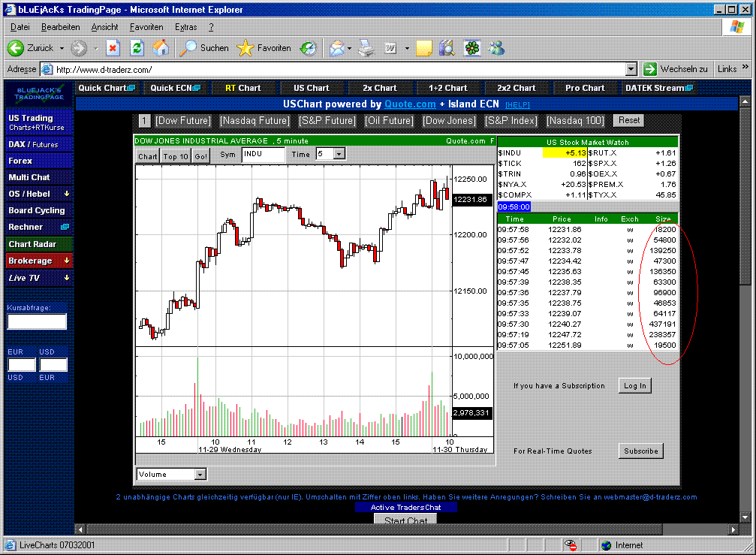This screenshot has width=756, height=555.
Task: Click the Reset button
Action: pyautogui.click(x=629, y=120)
